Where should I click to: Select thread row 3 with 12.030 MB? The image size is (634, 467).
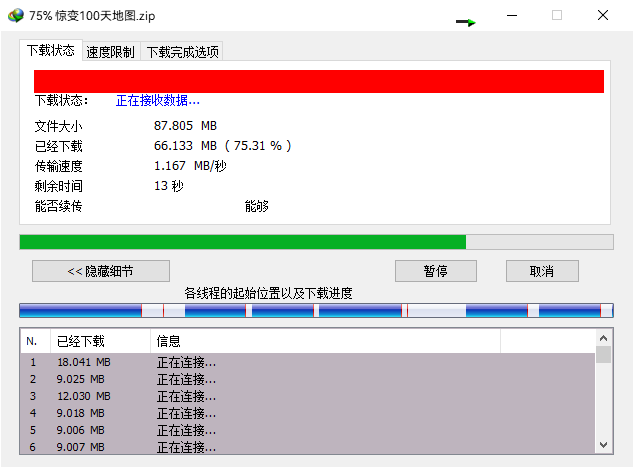308,396
